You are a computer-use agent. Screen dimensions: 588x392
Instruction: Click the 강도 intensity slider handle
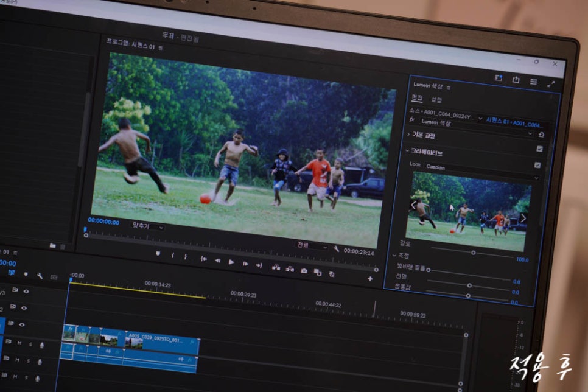[473, 253]
